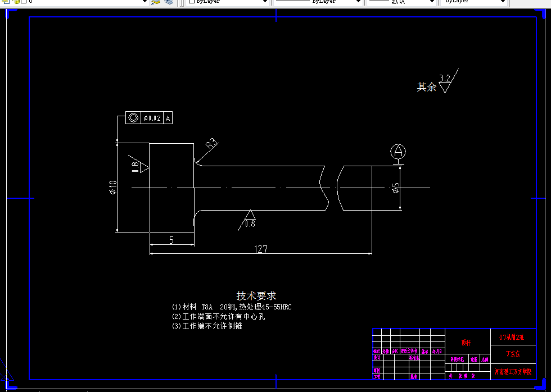Click the yellow layer stack icon

[155, 2]
